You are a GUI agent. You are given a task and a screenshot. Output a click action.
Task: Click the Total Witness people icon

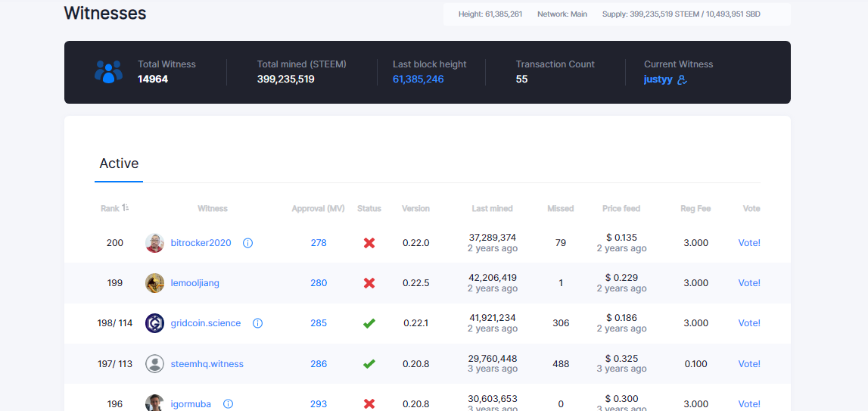(108, 72)
